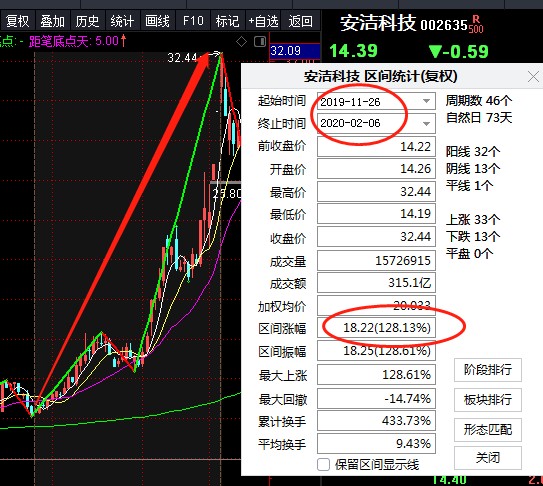Screen dimensions: 543x486
Task: Add stock via +自选
Action: coord(263,21)
